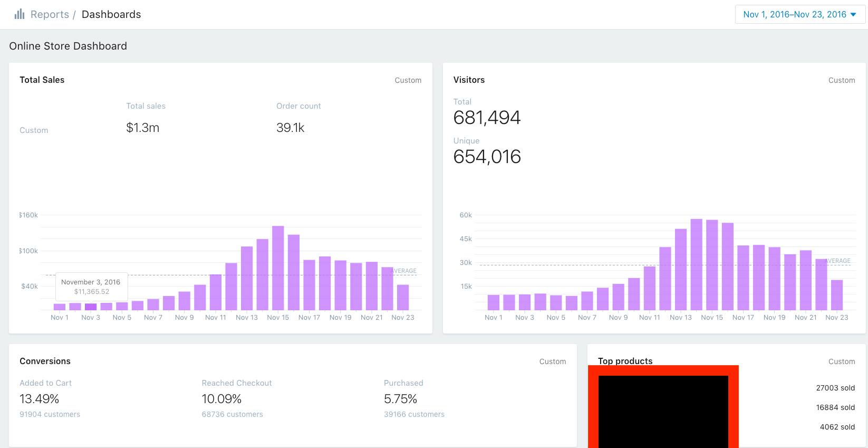Click Custom label in Visitors card
Image resolution: width=868 pixels, height=448 pixels.
point(841,80)
